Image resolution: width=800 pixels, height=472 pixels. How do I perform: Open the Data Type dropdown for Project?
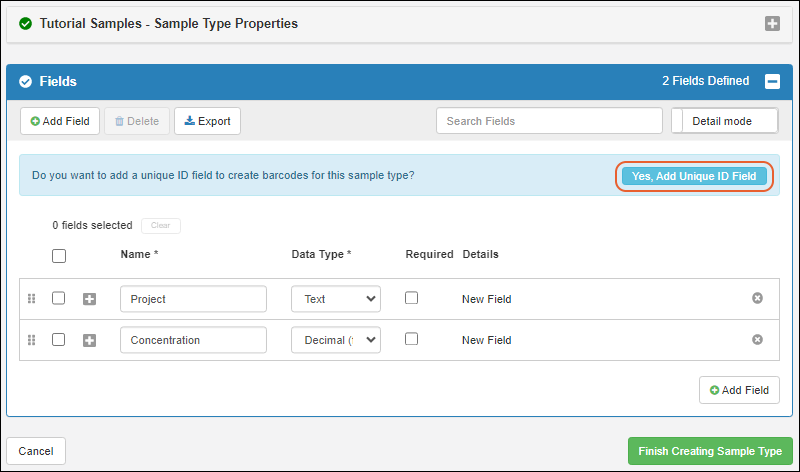(335, 299)
